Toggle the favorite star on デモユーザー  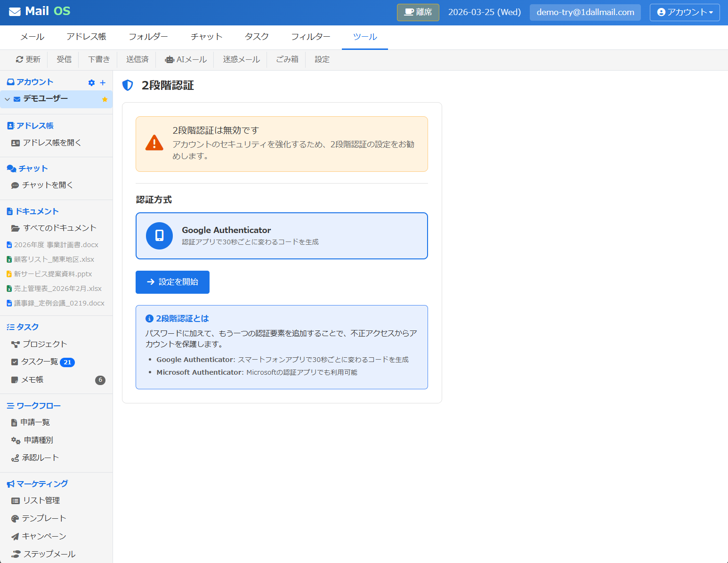click(105, 99)
